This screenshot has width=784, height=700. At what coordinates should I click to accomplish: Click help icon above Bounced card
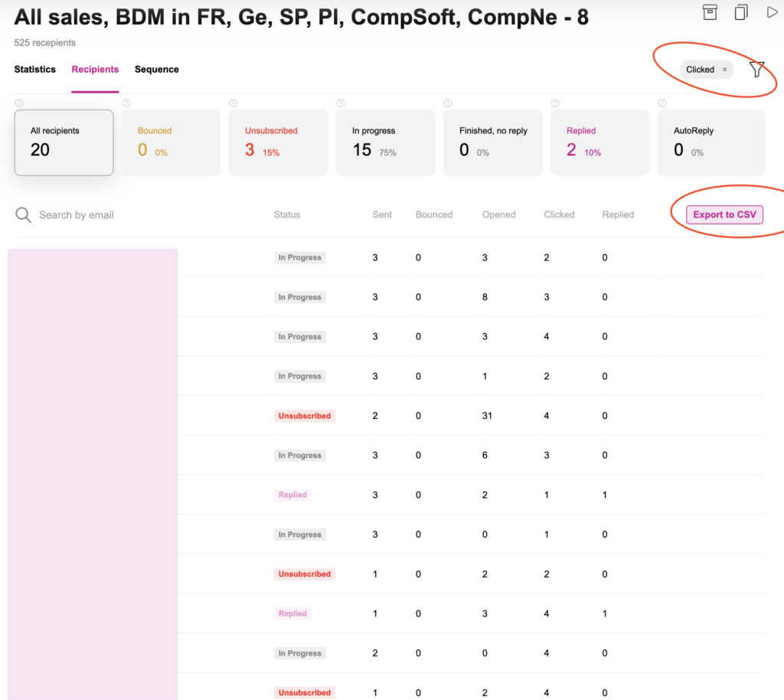tap(126, 103)
